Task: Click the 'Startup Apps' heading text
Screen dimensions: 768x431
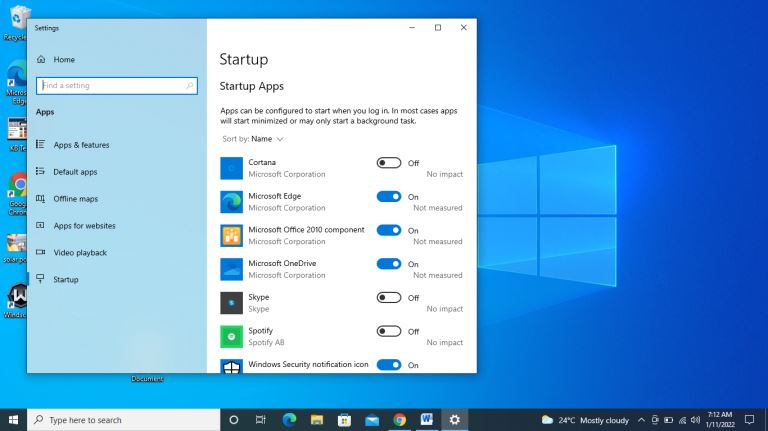Action: pos(251,86)
